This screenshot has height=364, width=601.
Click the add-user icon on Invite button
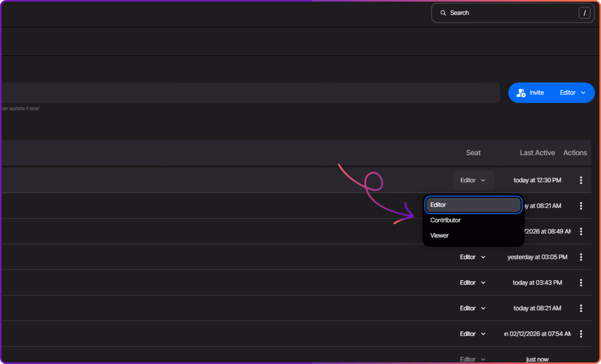(521, 93)
